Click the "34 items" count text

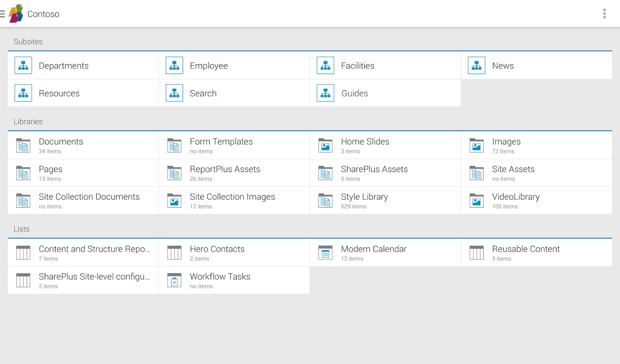50,151
